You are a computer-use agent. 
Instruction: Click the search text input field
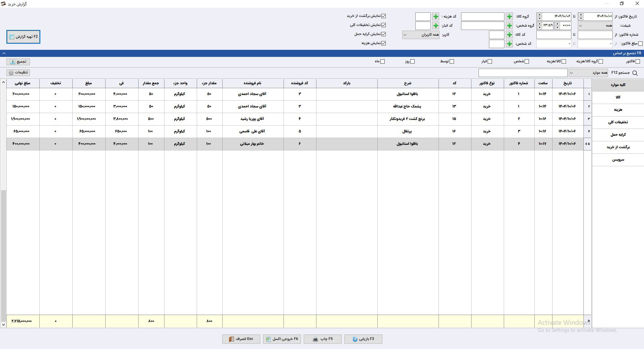coord(523,73)
